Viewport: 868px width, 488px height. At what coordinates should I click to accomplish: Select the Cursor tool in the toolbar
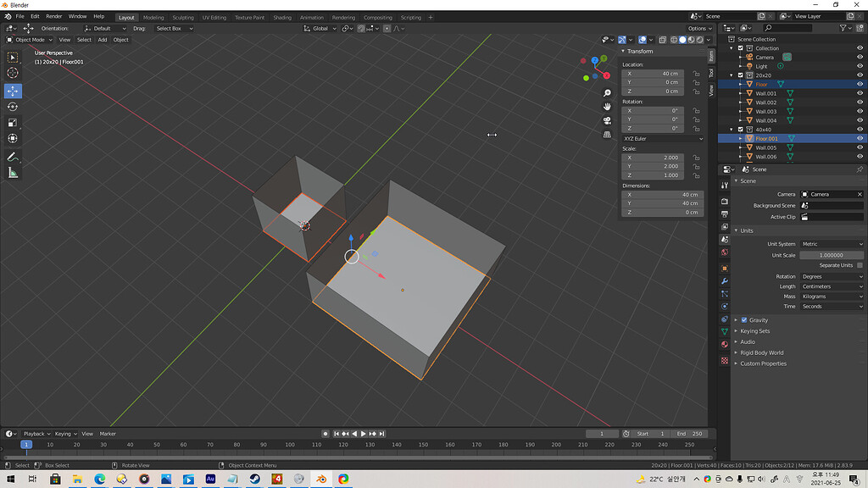(x=13, y=73)
